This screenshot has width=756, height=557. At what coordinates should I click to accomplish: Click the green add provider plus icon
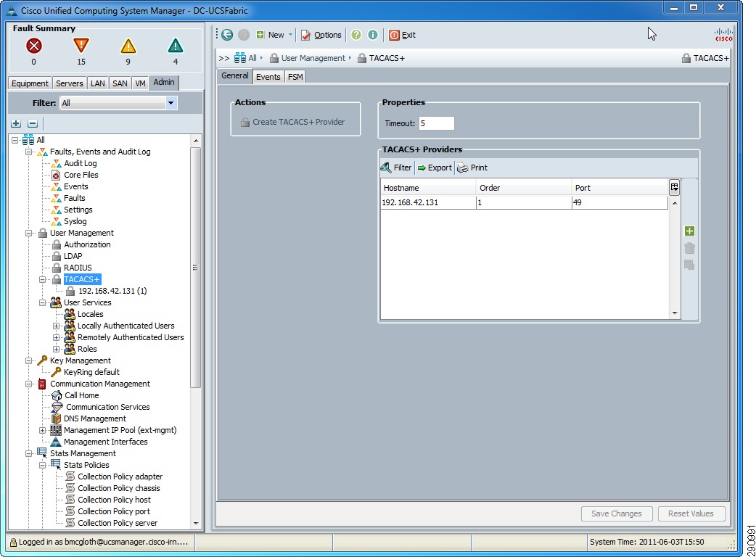tap(689, 231)
